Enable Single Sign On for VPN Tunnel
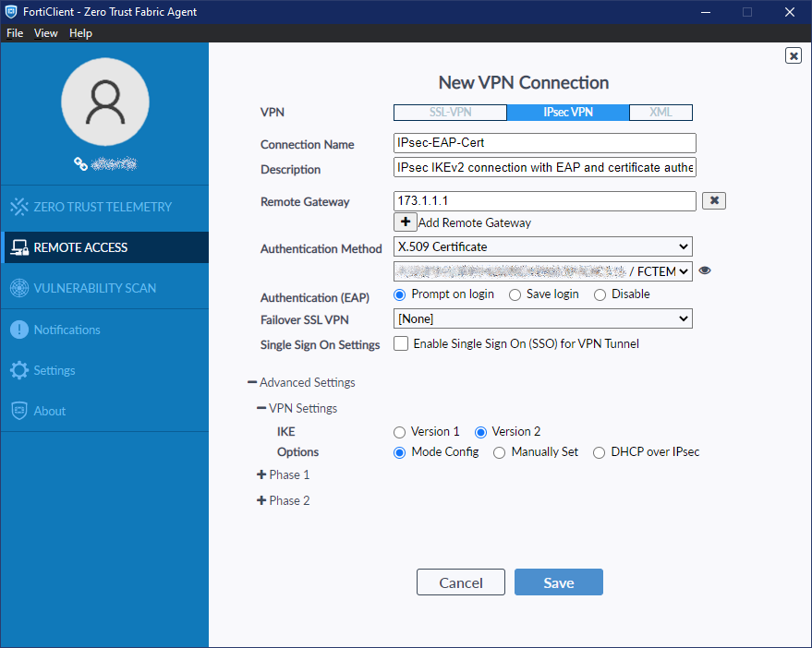 (401, 343)
